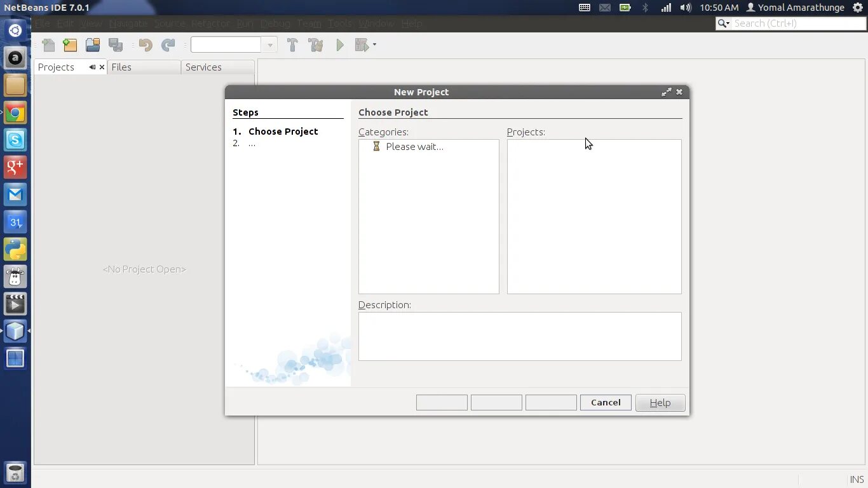Screen dimensions: 868x488
Task: Open the Files folder launcher icon
Action: pos(15,85)
